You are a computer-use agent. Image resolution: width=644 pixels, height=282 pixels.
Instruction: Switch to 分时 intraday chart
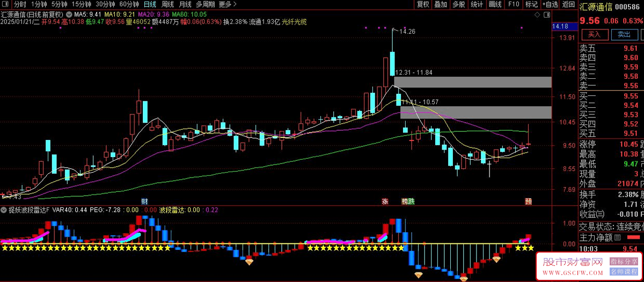(20, 4)
